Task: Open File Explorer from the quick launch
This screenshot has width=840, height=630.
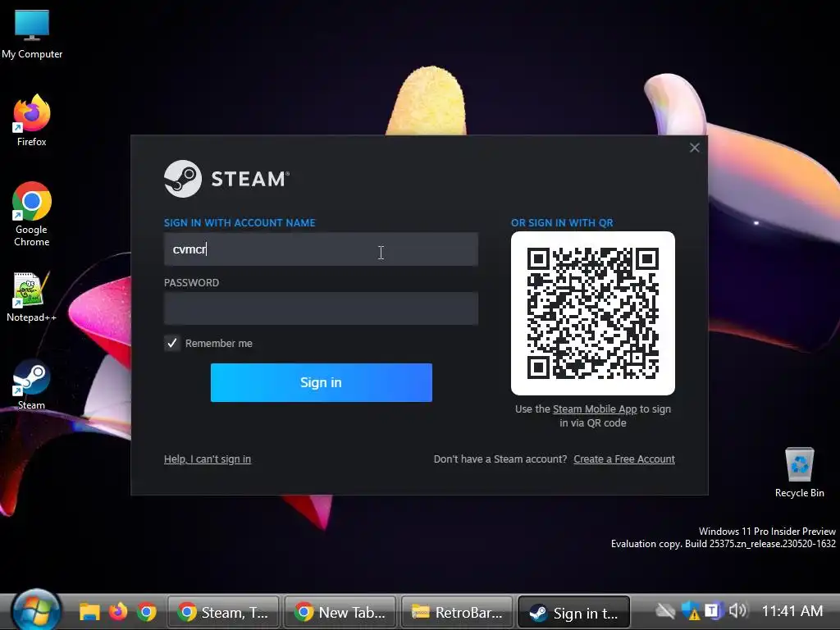Action: 89,612
